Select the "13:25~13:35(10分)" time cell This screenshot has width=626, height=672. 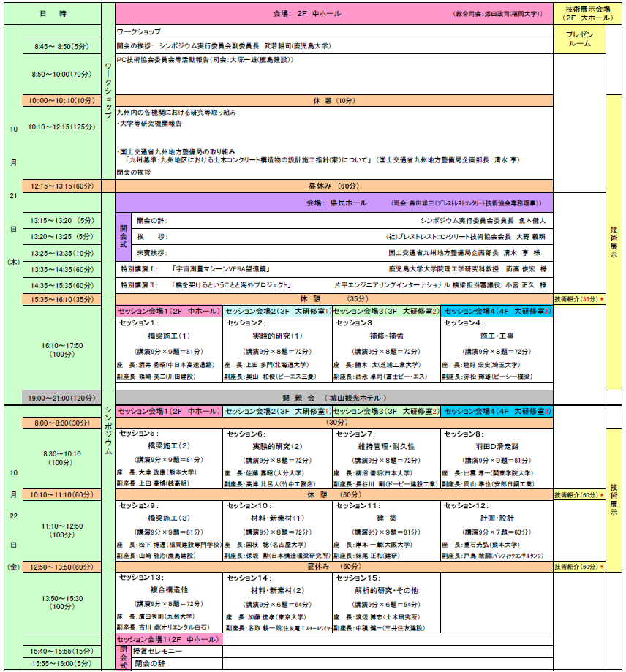pos(62,253)
